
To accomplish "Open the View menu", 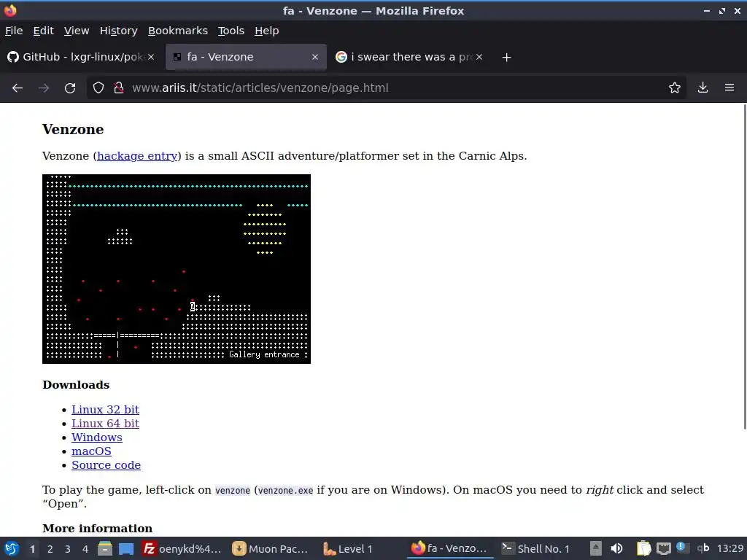I will (x=77, y=31).
